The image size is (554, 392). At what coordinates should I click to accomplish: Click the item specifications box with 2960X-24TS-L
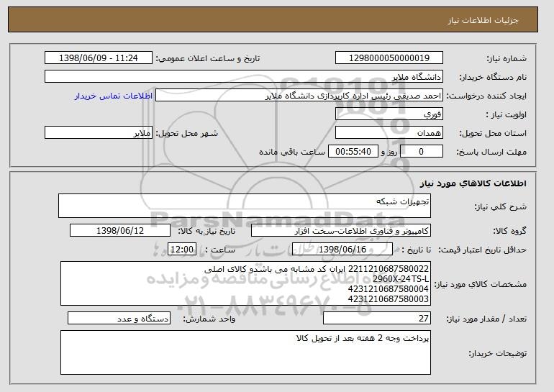click(245, 283)
